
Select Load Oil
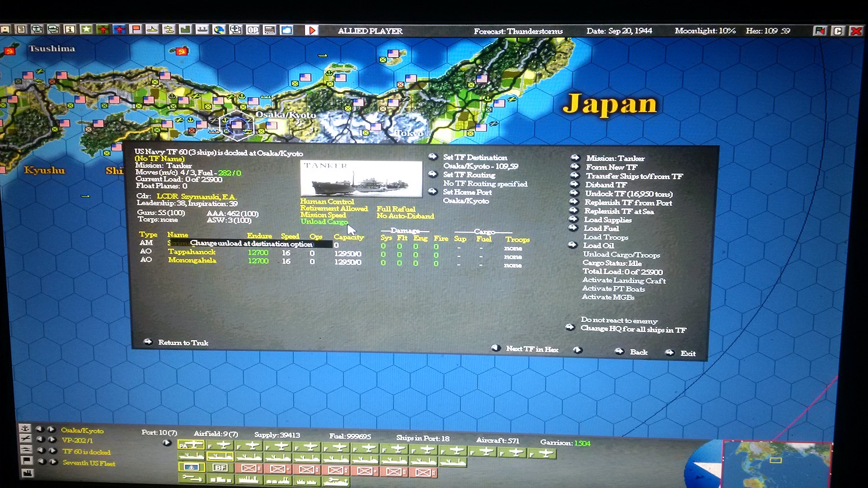[x=598, y=246]
